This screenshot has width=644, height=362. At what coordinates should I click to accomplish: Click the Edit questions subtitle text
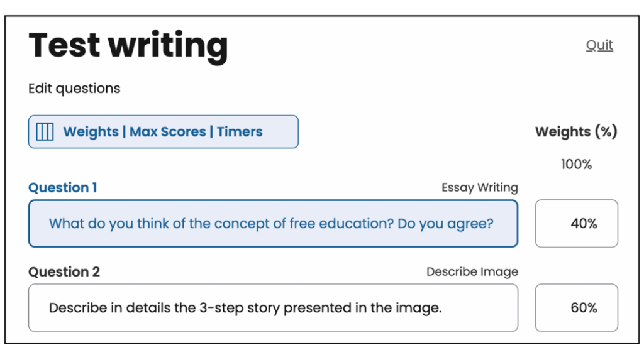click(x=74, y=89)
